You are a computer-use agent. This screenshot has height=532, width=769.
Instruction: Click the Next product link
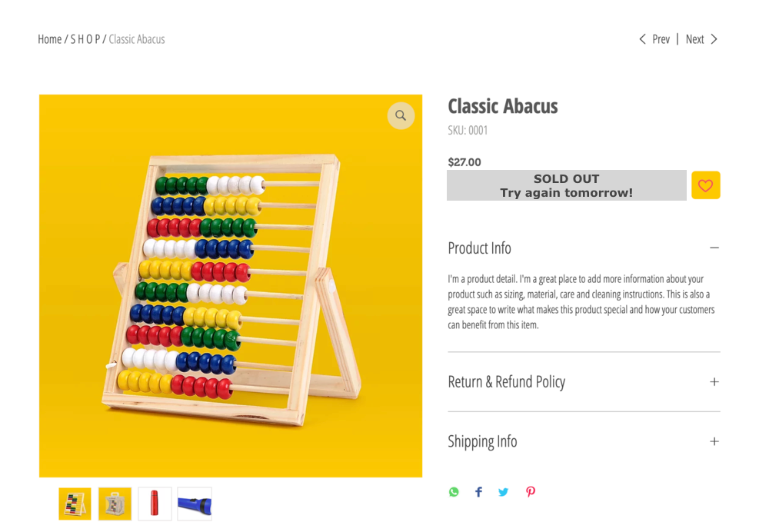coord(694,39)
